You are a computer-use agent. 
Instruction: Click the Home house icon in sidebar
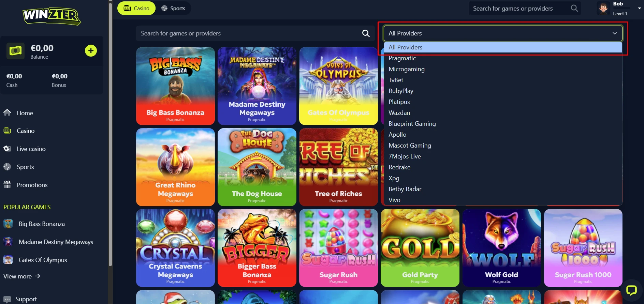point(7,113)
